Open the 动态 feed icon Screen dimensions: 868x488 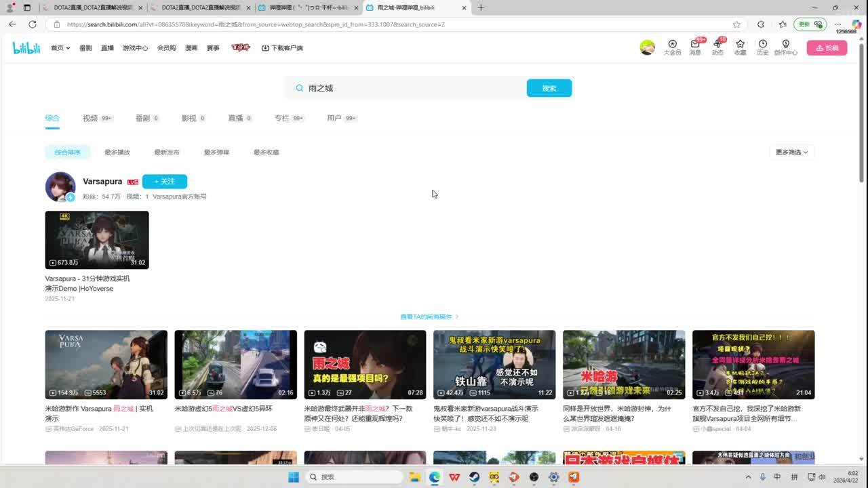coord(717,45)
